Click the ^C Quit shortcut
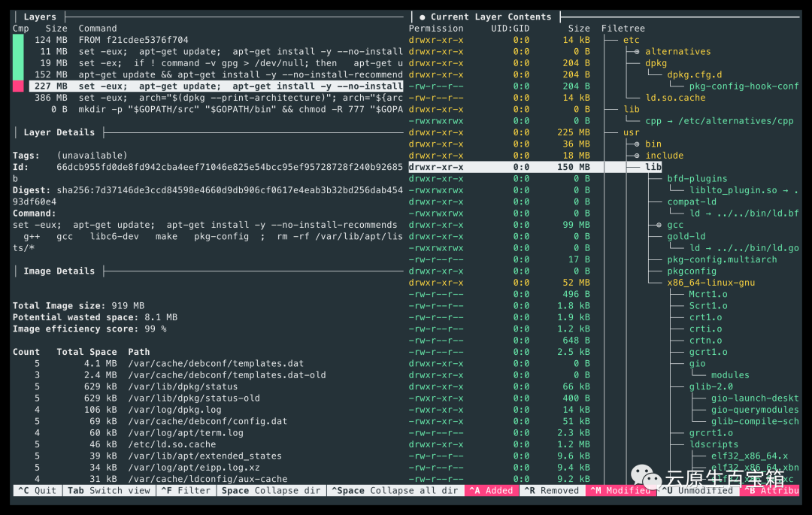Image resolution: width=812 pixels, height=515 pixels. [x=38, y=491]
